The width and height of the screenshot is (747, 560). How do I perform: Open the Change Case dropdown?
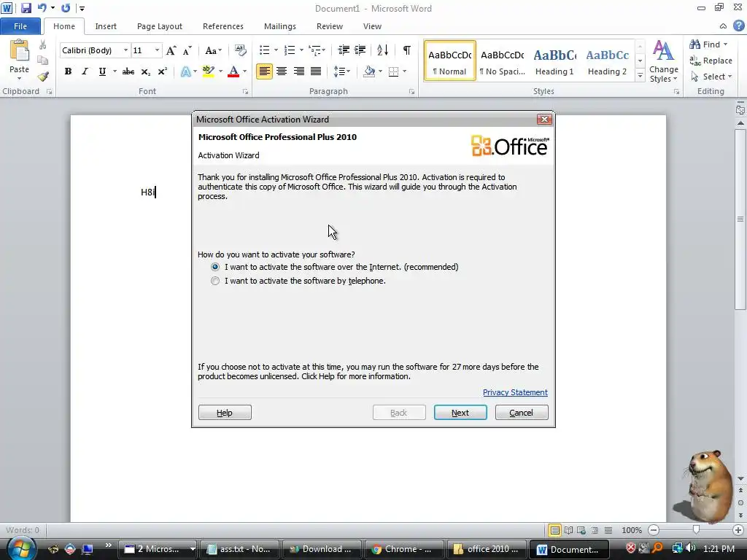[x=213, y=50]
